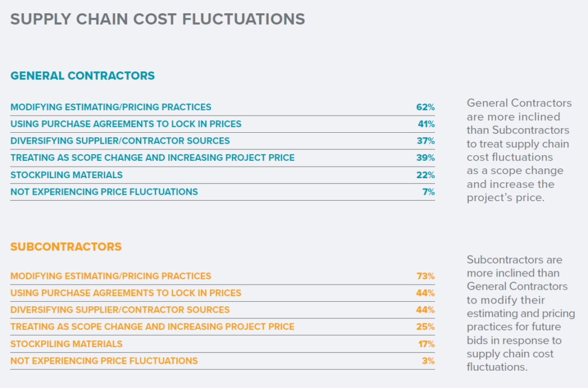
Task: Click General Contractors' Diversifying Supplier/Contractor Sources label
Action: tap(120, 141)
